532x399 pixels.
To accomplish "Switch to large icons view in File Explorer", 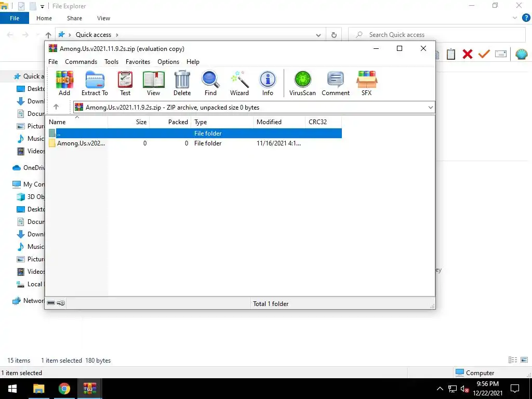I will tap(524, 360).
